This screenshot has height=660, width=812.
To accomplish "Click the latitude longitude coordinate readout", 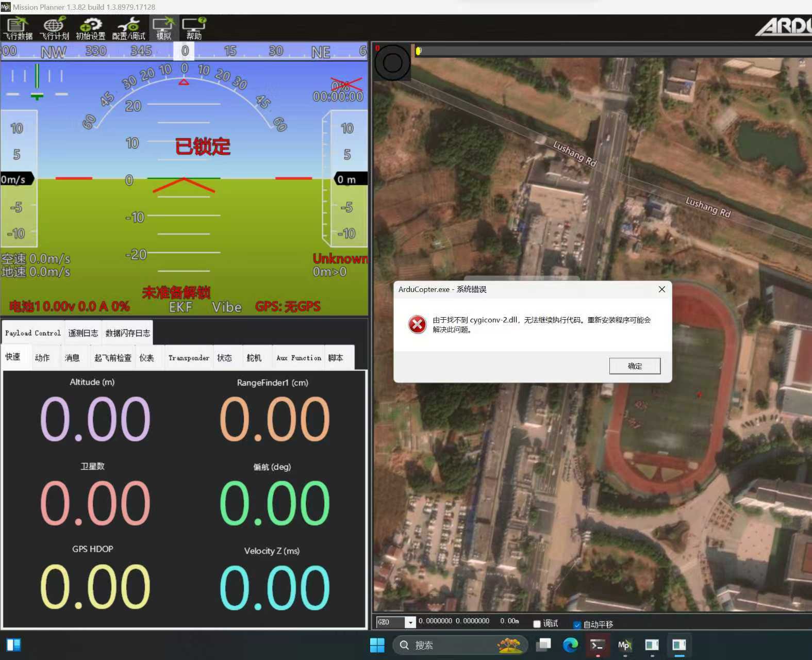I will click(x=454, y=621).
